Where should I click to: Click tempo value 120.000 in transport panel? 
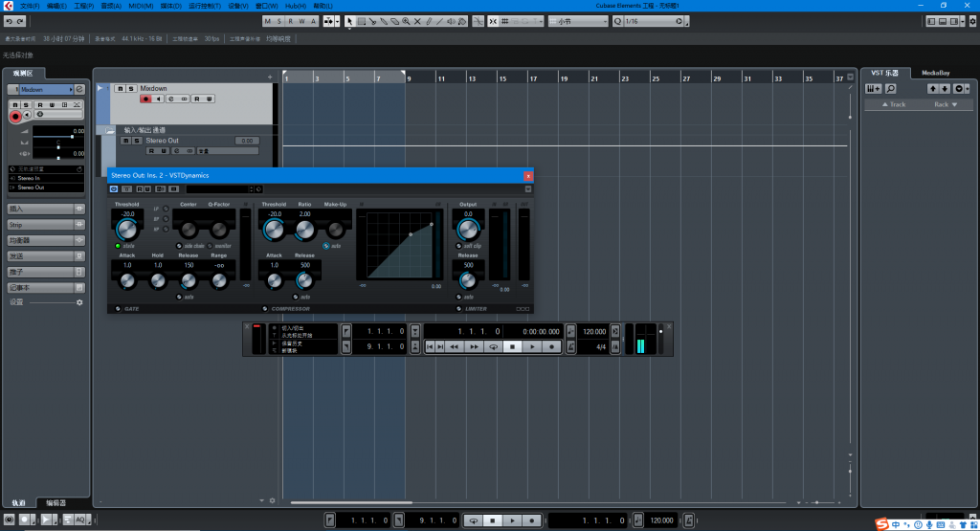pos(593,332)
